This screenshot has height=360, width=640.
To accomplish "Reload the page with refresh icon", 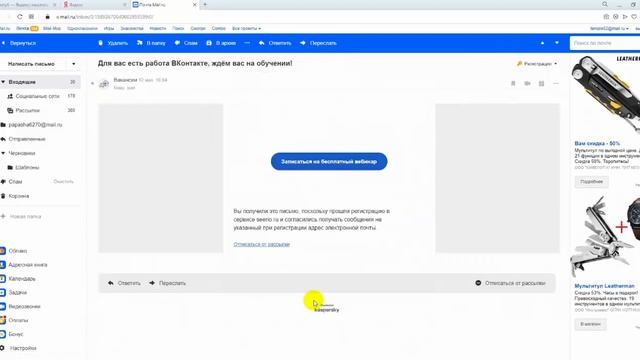I will point(20,17).
